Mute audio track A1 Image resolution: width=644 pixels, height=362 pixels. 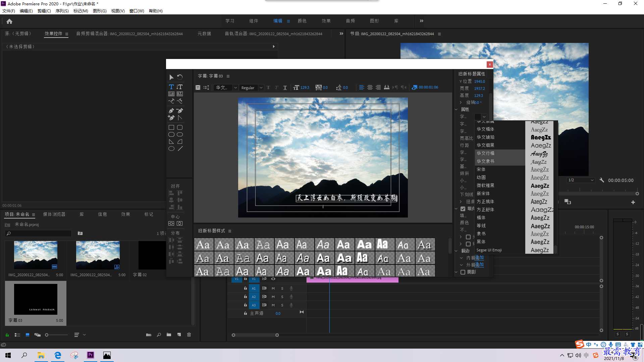tap(273, 288)
